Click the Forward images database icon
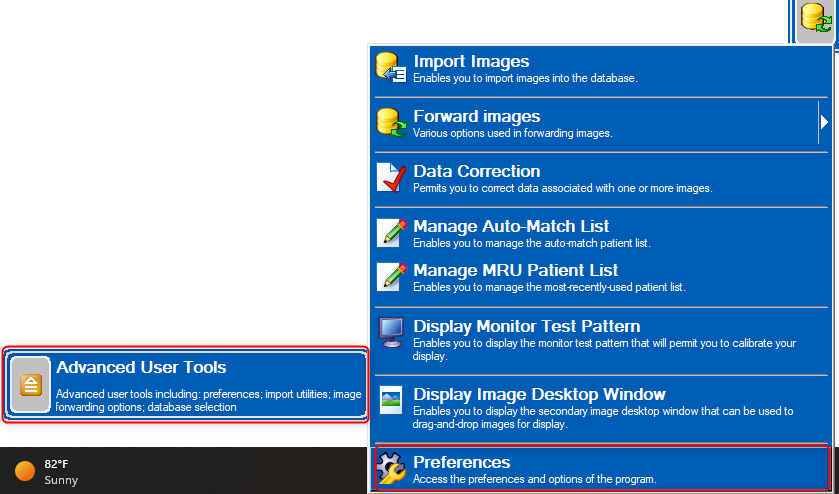This screenshot has width=839, height=494. [391, 123]
